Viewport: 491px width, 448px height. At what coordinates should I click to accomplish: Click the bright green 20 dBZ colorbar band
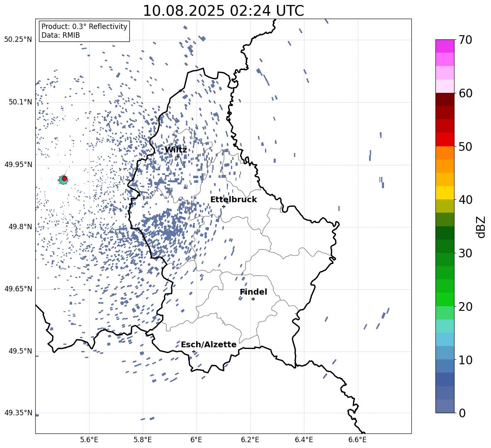tap(445, 299)
